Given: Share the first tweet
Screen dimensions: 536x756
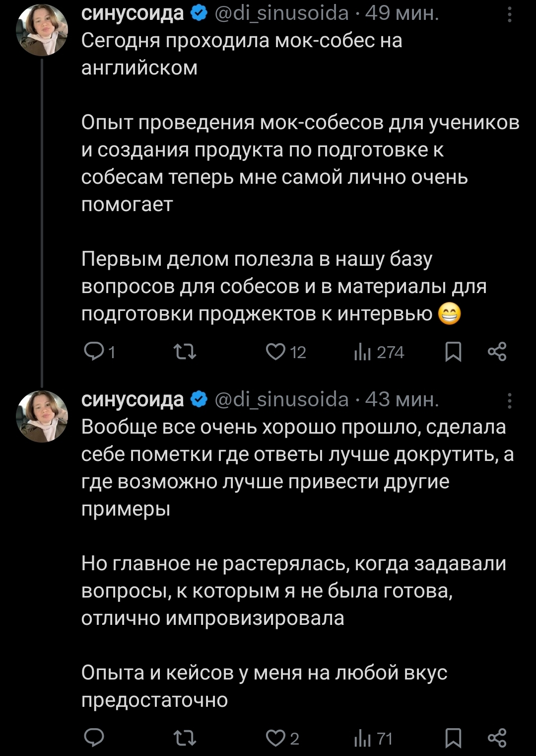Looking at the screenshot, I should click(x=497, y=352).
